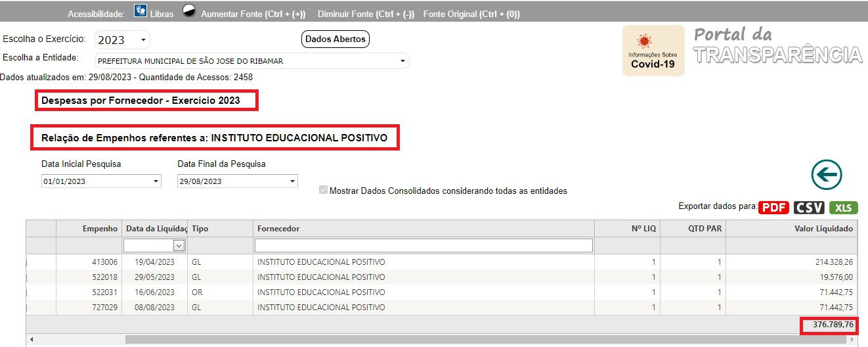Export data using the CSV icon
This screenshot has width=868, height=347.
(809, 208)
